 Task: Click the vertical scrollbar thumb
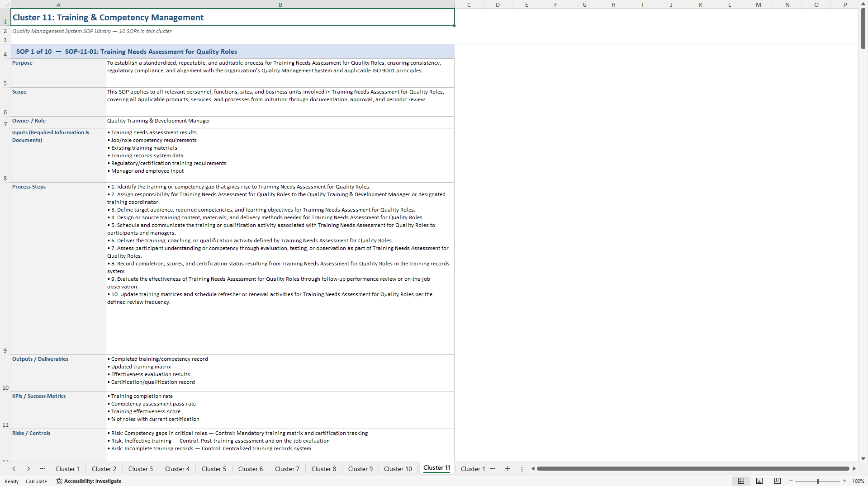point(863,28)
